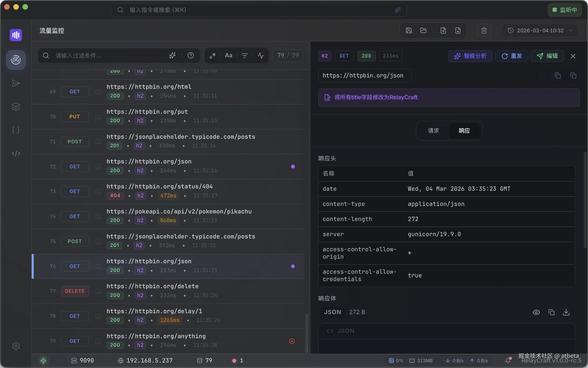588x368 pixels.
Task: Open the layers panel icon in the sidebar
Action: pyautogui.click(x=16, y=106)
